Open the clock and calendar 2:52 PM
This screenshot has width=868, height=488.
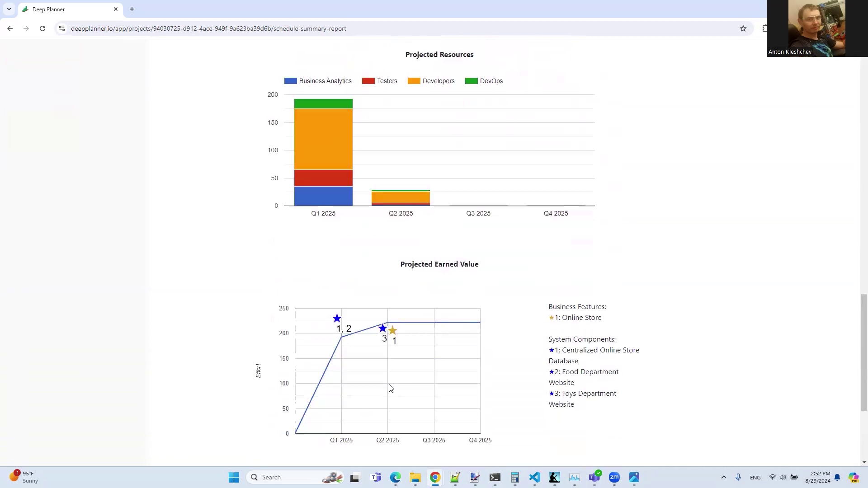[817, 477]
